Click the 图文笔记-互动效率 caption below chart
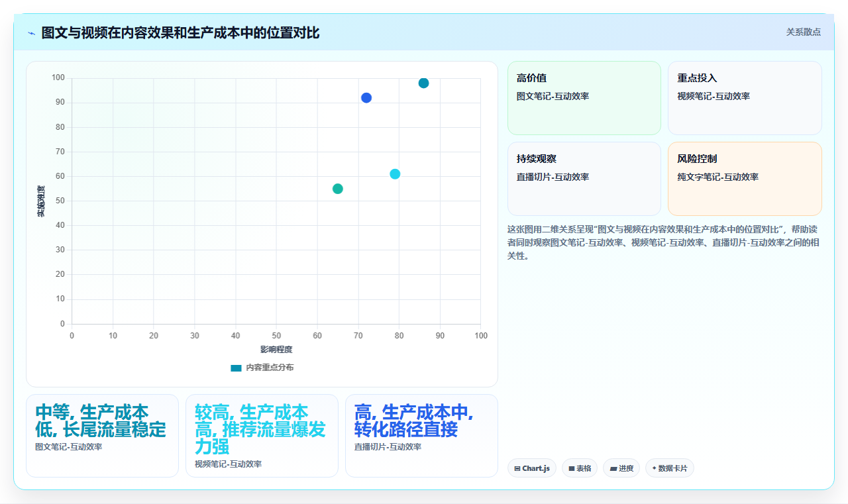848x504 pixels. [68, 447]
